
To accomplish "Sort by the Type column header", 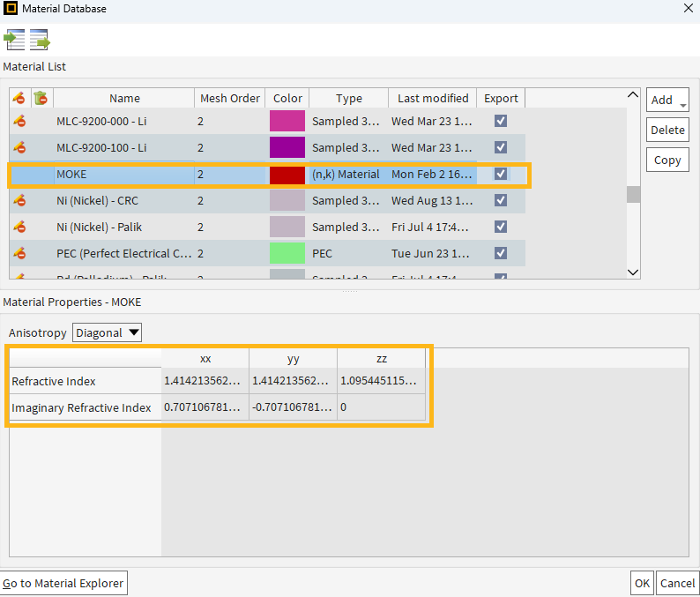I will [348, 98].
